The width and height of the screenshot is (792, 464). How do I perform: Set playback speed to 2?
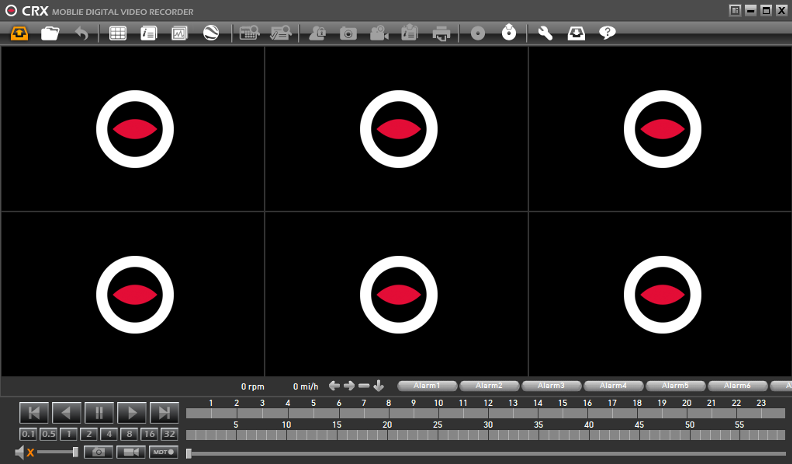(x=89, y=434)
